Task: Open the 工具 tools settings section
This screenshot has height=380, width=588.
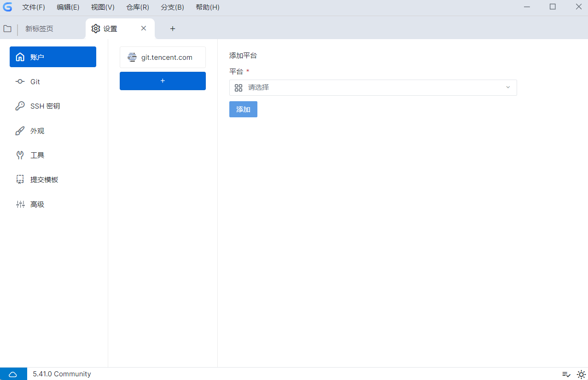Action: (38, 155)
